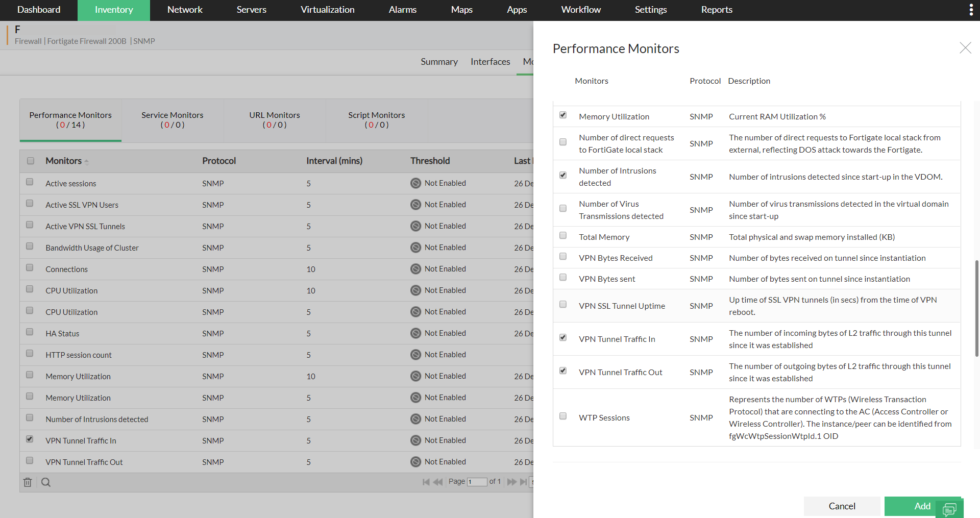This screenshot has width=980, height=518.
Task: Close the Performance Monitors panel
Action: (965, 48)
